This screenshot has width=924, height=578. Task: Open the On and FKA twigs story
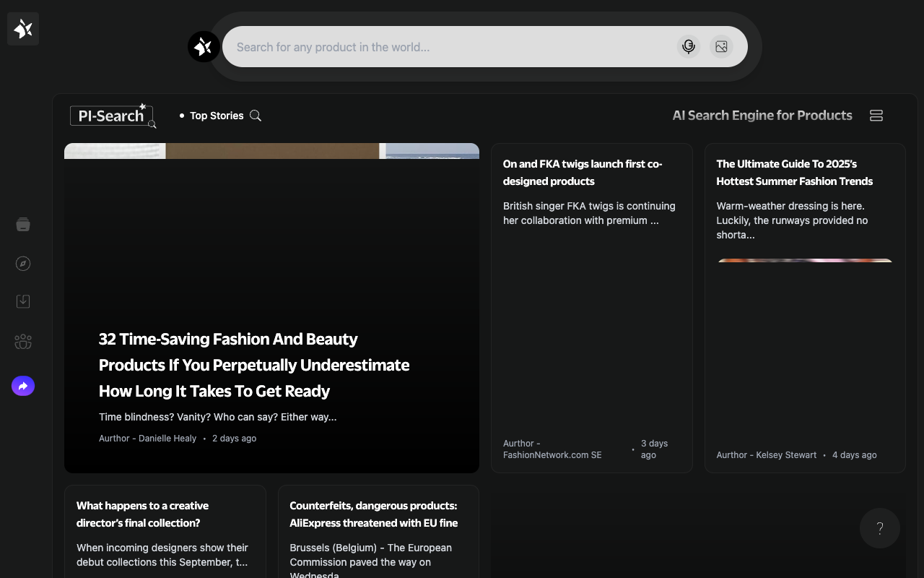click(x=582, y=173)
